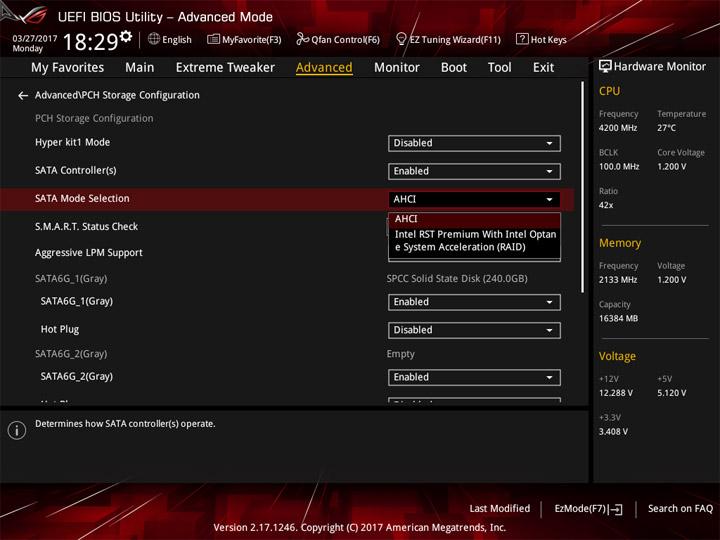The height and width of the screenshot is (540, 720).
Task: Collapse the SATA Mode Selection dropdown
Action: 474,199
